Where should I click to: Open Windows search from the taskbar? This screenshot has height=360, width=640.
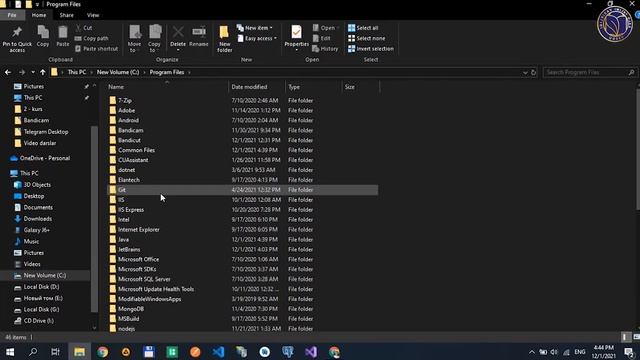[33, 352]
